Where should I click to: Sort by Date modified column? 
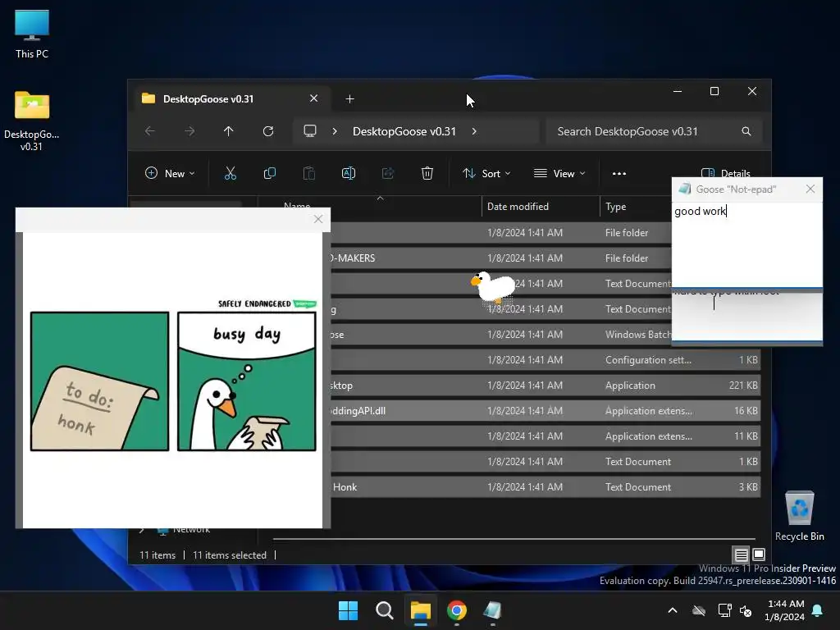pyautogui.click(x=541, y=206)
